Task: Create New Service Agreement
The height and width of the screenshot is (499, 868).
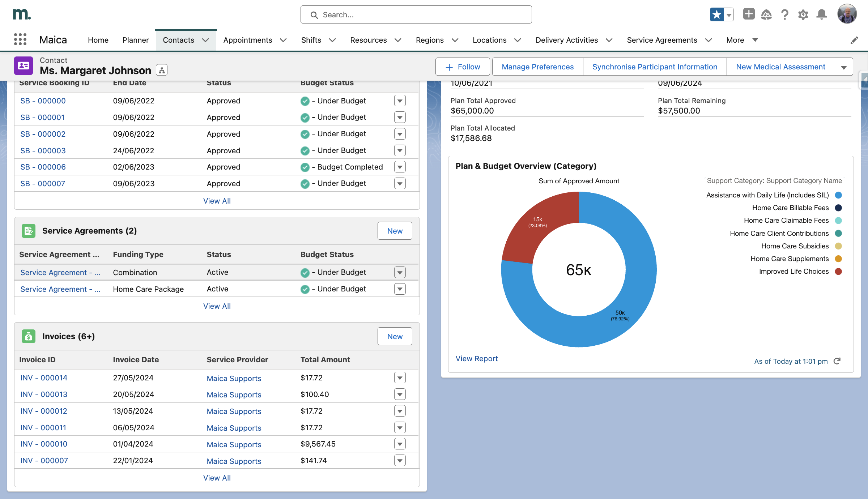Action: pos(395,231)
